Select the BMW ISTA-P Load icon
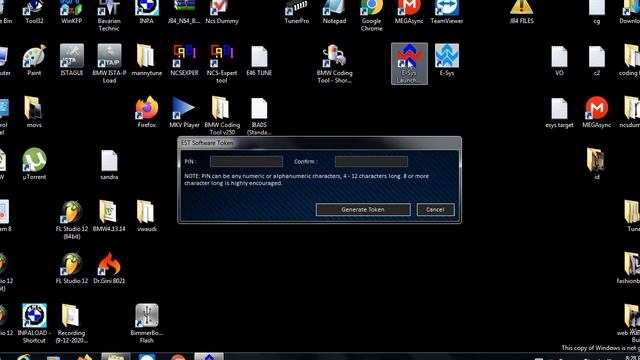This screenshot has width=640, height=360. pos(109,64)
